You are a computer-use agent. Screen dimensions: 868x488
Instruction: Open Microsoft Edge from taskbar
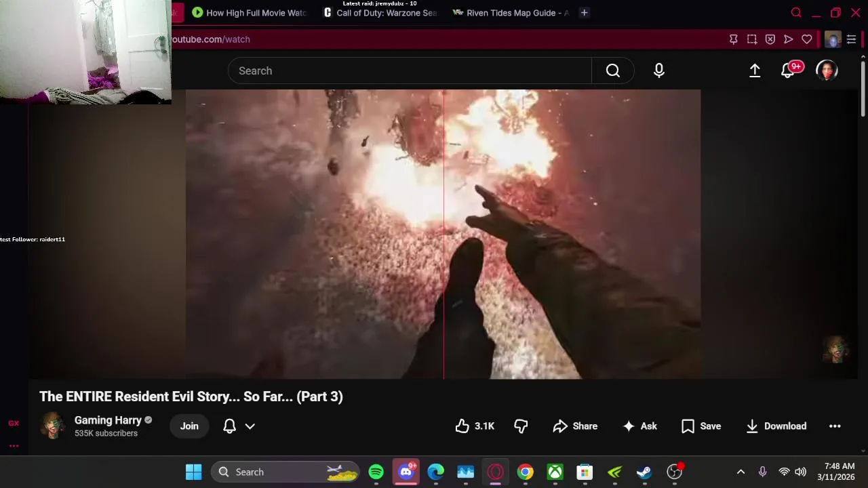(436, 472)
